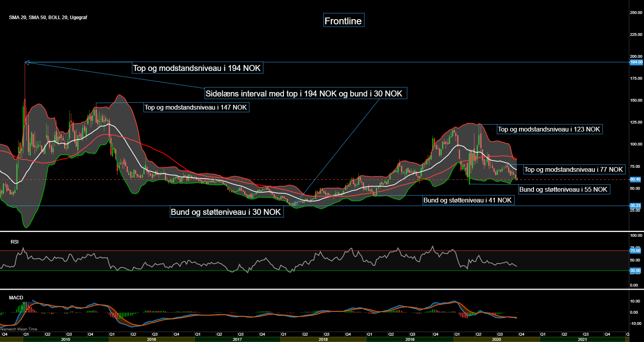This screenshot has height=342, width=644.
Task: Click the 2019 year label on the timeline
Action: pyautogui.click(x=410, y=340)
